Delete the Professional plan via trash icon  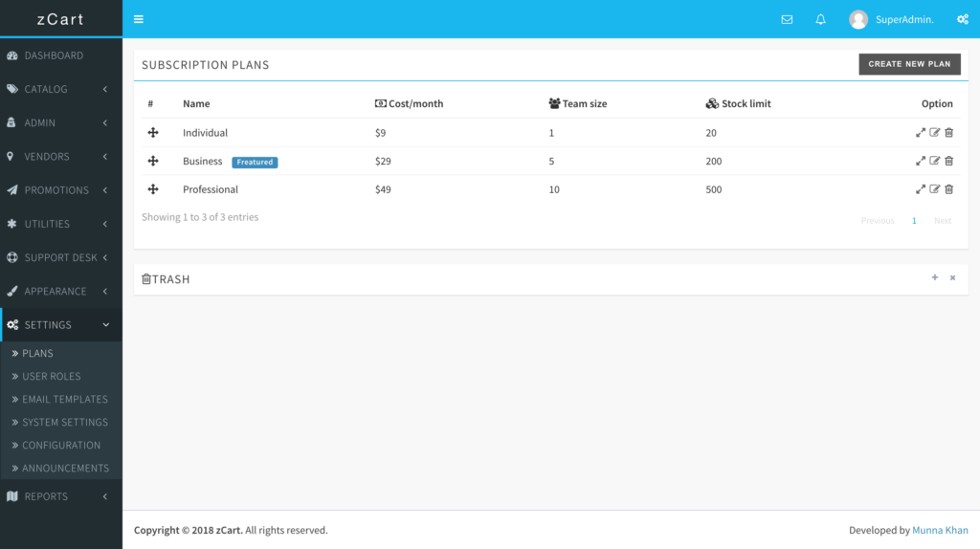pos(949,189)
